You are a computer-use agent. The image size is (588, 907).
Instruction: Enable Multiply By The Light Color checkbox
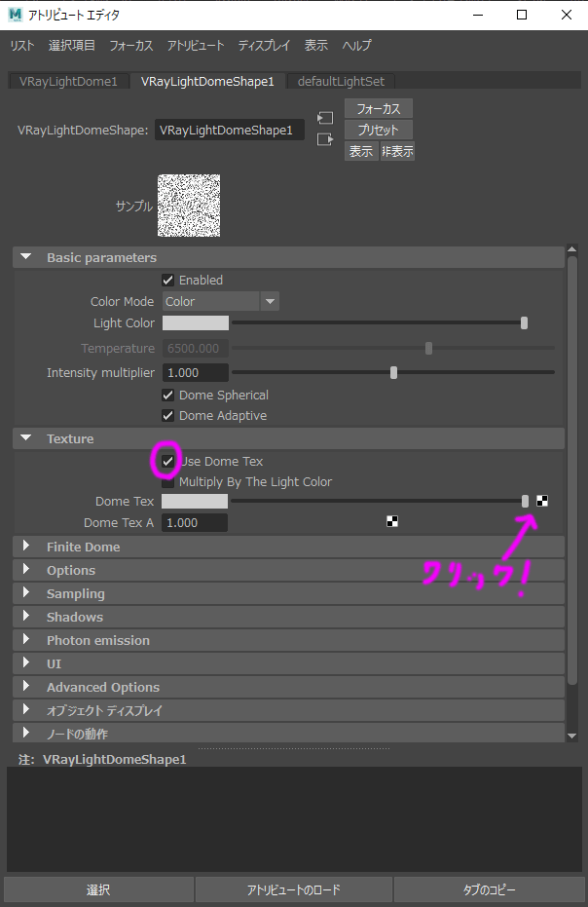167,482
